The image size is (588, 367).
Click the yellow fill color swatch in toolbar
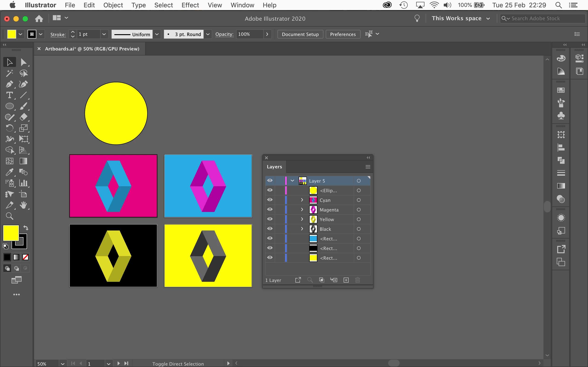pyautogui.click(x=11, y=233)
